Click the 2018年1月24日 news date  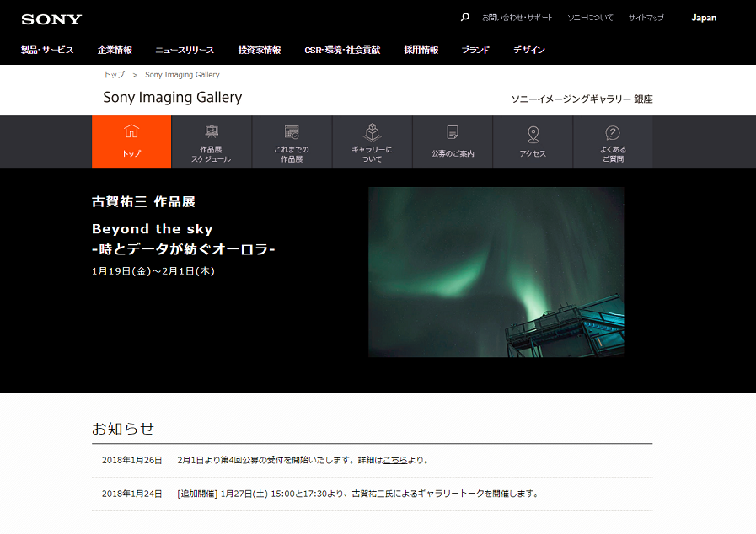(131, 494)
